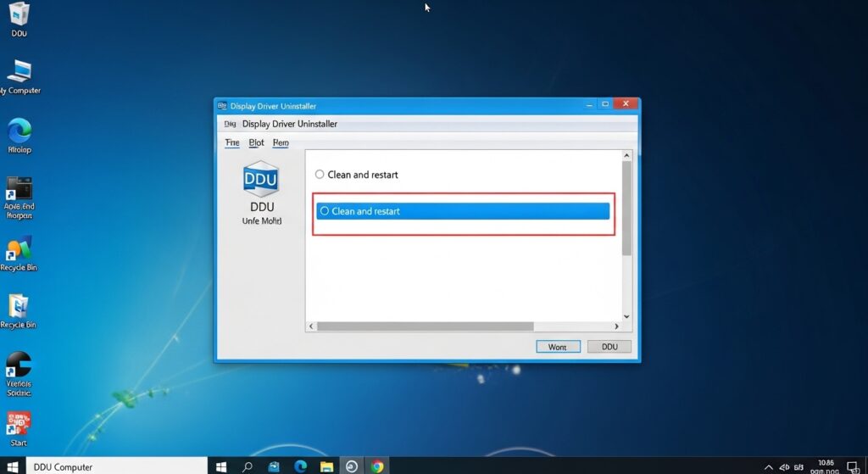Click the horizontal scrollbar thumb in the list
The height and width of the screenshot is (474, 868).
[x=426, y=326]
